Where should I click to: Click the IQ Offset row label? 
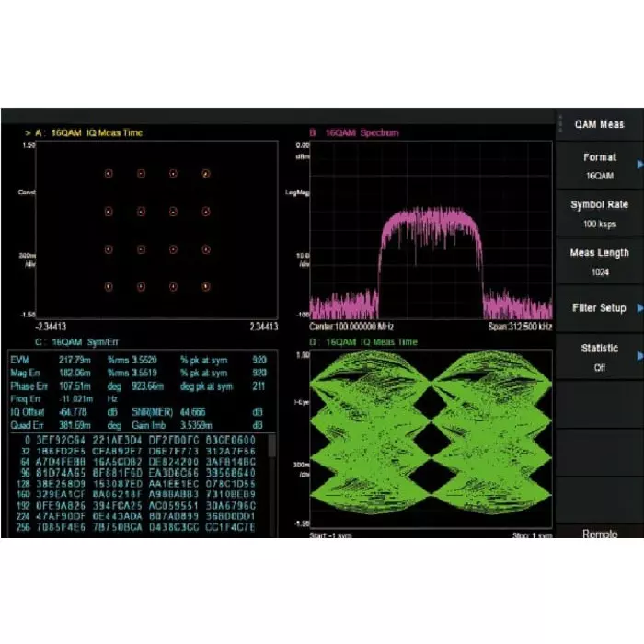coord(27,412)
